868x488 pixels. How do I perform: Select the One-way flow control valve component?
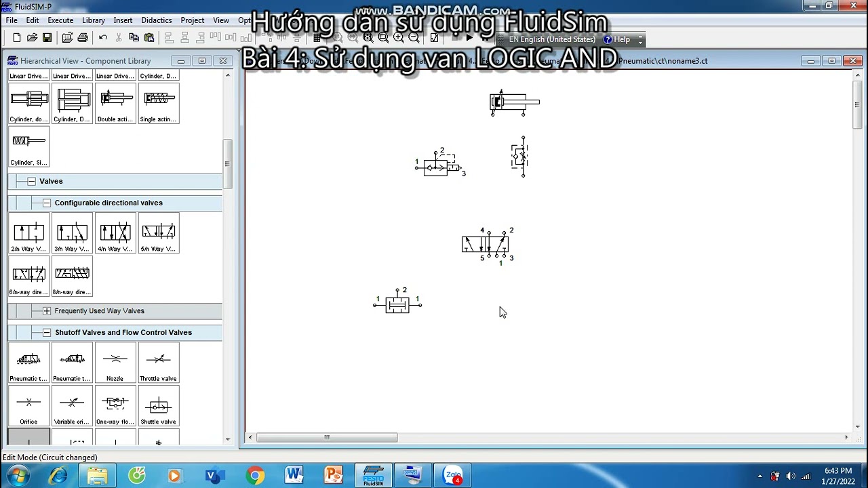pyautogui.click(x=115, y=406)
